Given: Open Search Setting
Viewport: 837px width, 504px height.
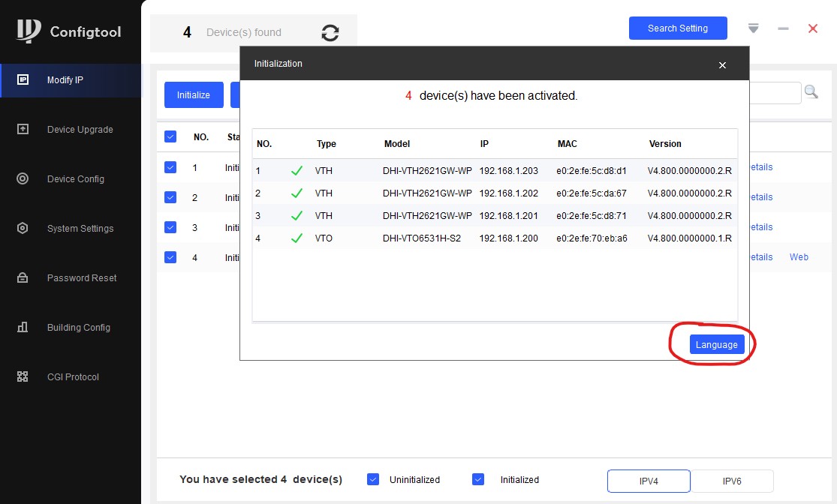Looking at the screenshot, I should 677,28.
